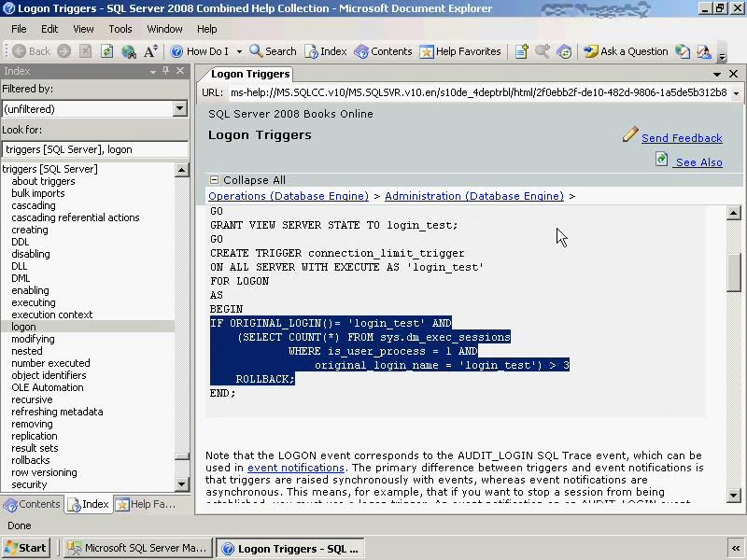
Task: Click the URL address field
Action: click(x=479, y=92)
